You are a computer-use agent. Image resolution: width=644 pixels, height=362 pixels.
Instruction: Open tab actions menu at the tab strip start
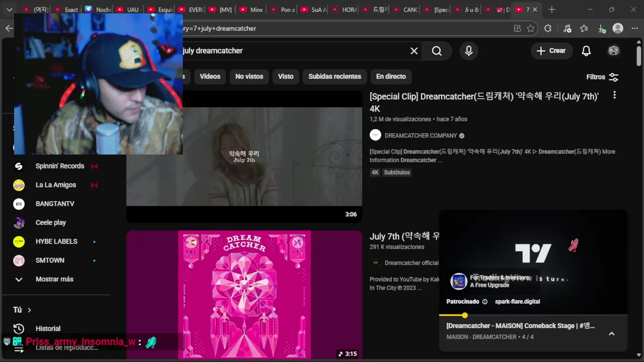[10, 10]
